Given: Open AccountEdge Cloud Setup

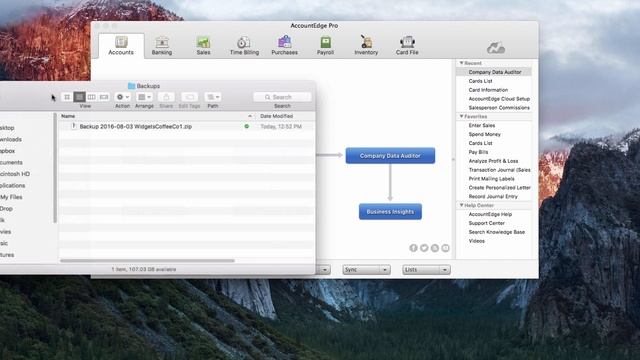Looking at the screenshot, I should pyautogui.click(x=499, y=99).
